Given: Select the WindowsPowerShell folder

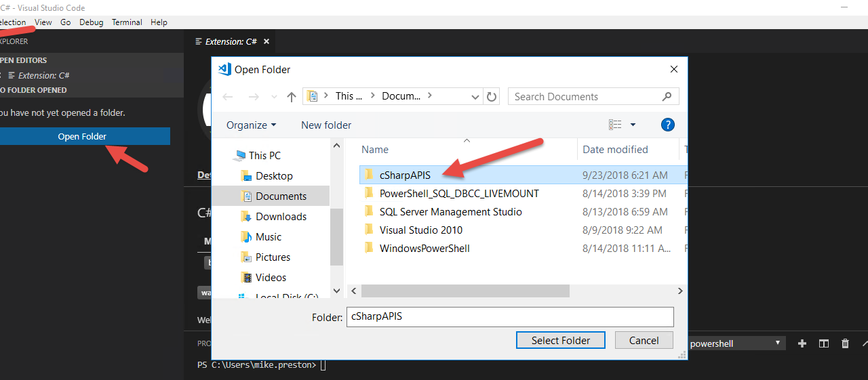Looking at the screenshot, I should click(x=425, y=248).
